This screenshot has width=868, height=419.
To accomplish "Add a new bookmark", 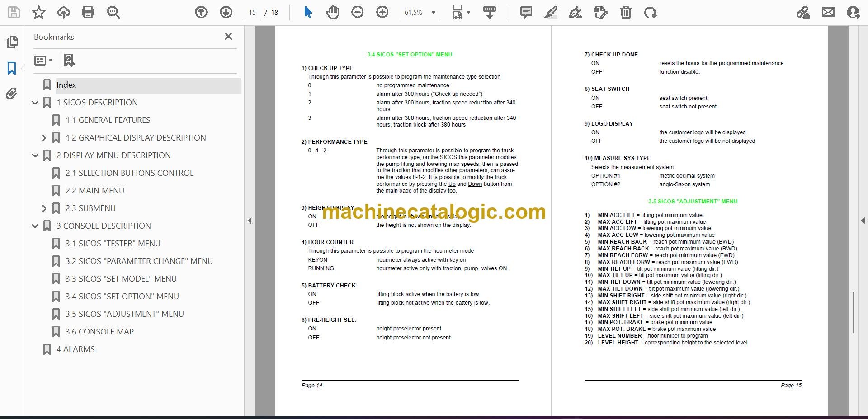I will (69, 60).
